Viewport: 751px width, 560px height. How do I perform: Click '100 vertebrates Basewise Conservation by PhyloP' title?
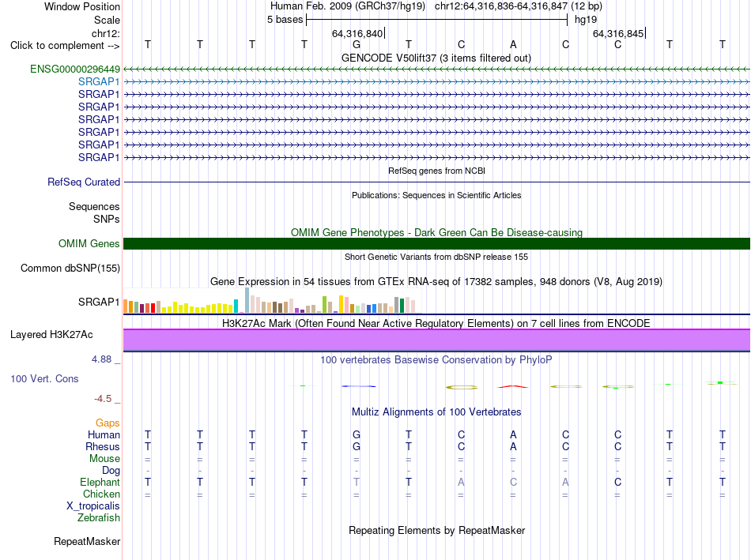(x=436, y=360)
